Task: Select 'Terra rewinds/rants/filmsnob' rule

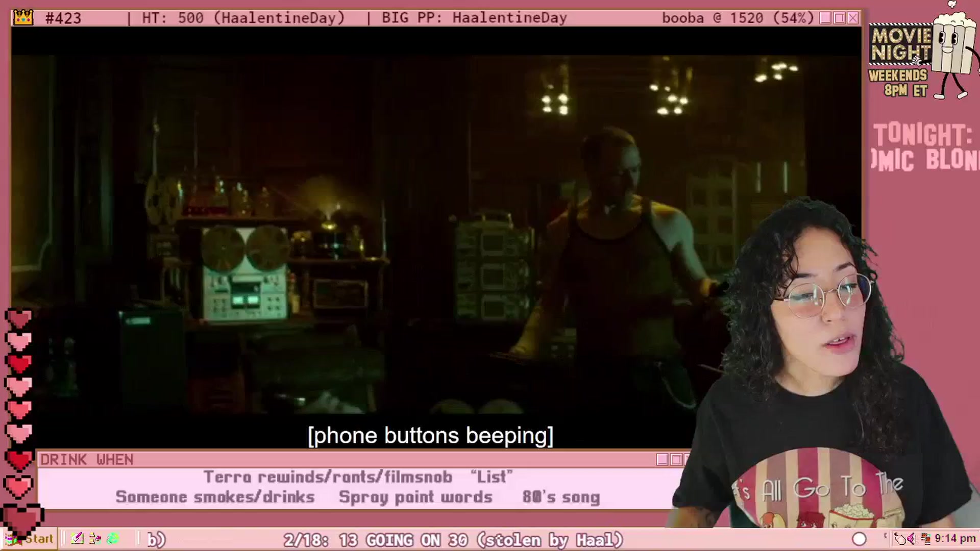Action: click(328, 477)
